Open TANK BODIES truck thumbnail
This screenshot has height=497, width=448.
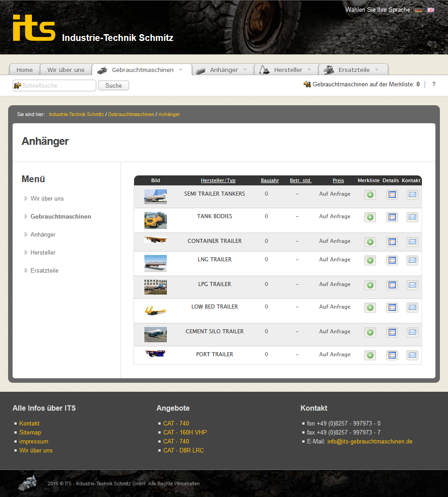pos(155,220)
